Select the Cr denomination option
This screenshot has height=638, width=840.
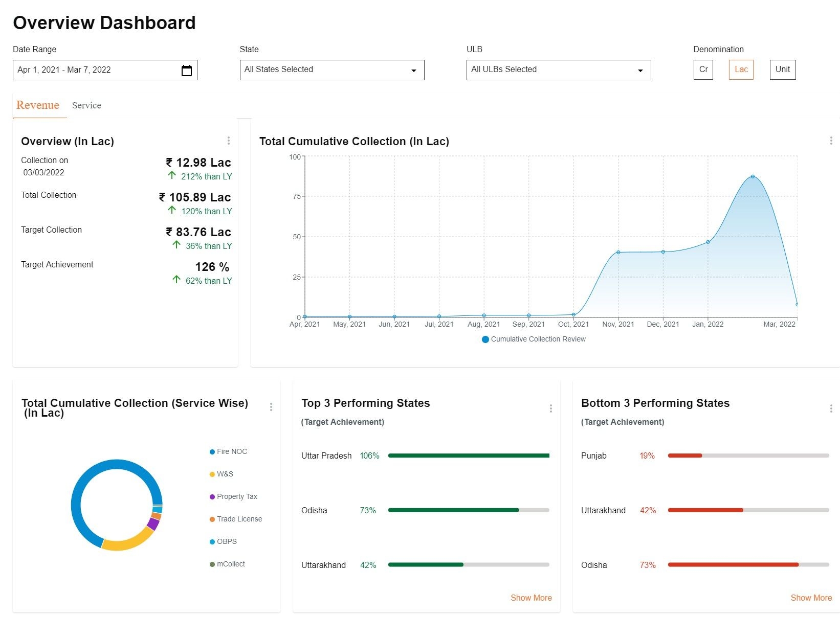point(703,70)
